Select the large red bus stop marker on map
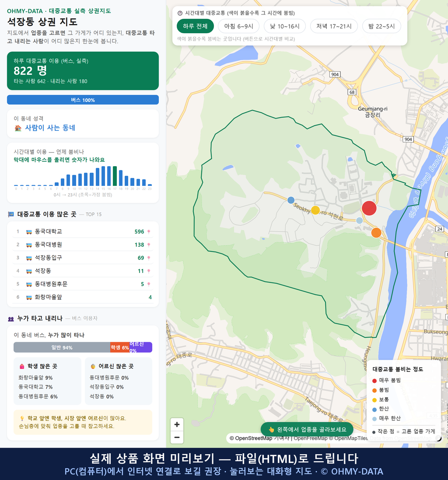Screen dimensions: 448x480 369,208
